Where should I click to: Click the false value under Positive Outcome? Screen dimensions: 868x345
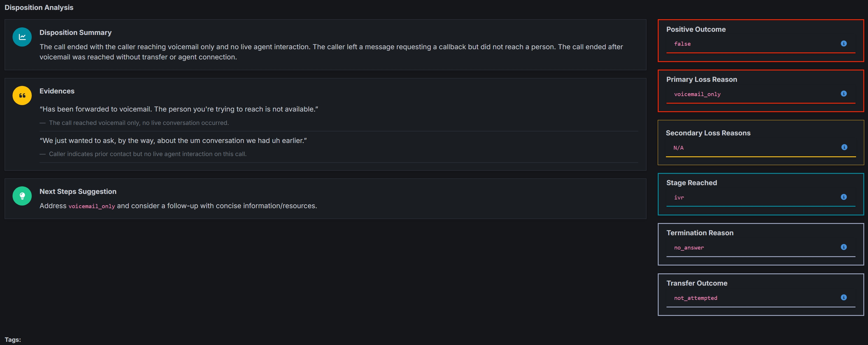[682, 44]
